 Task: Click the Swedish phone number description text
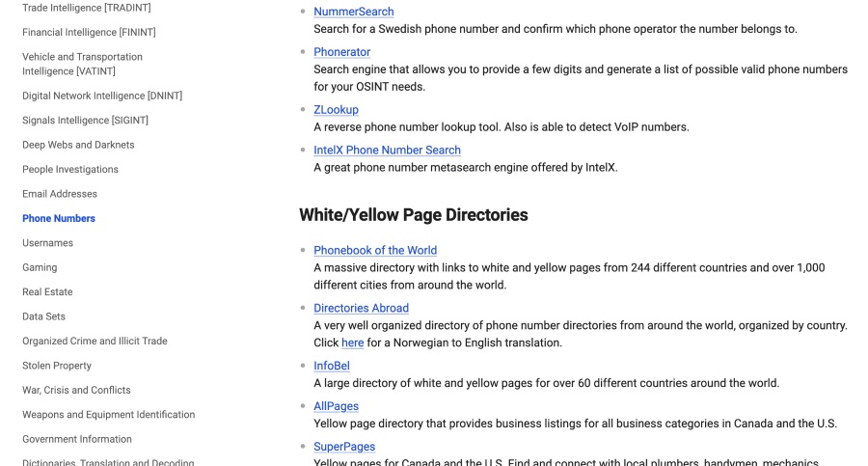tap(556, 29)
